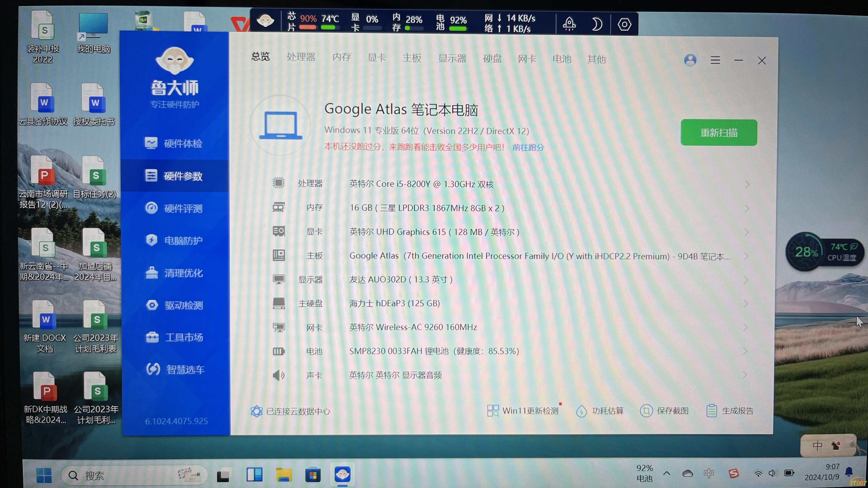Image resolution: width=868 pixels, height=488 pixels.
Task: Click the user account avatar icon
Action: point(690,60)
